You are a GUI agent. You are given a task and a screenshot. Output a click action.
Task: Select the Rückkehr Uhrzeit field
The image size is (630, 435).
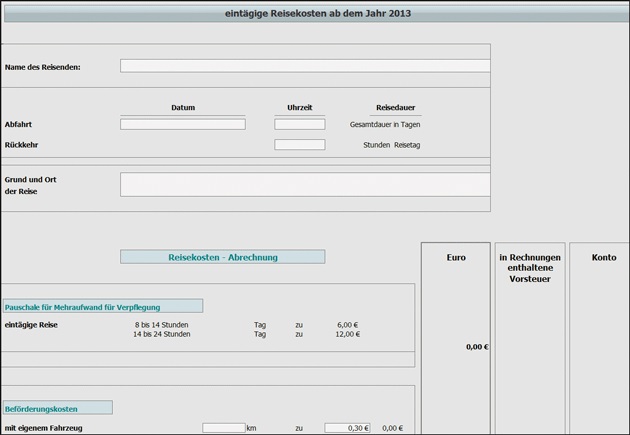(x=299, y=145)
